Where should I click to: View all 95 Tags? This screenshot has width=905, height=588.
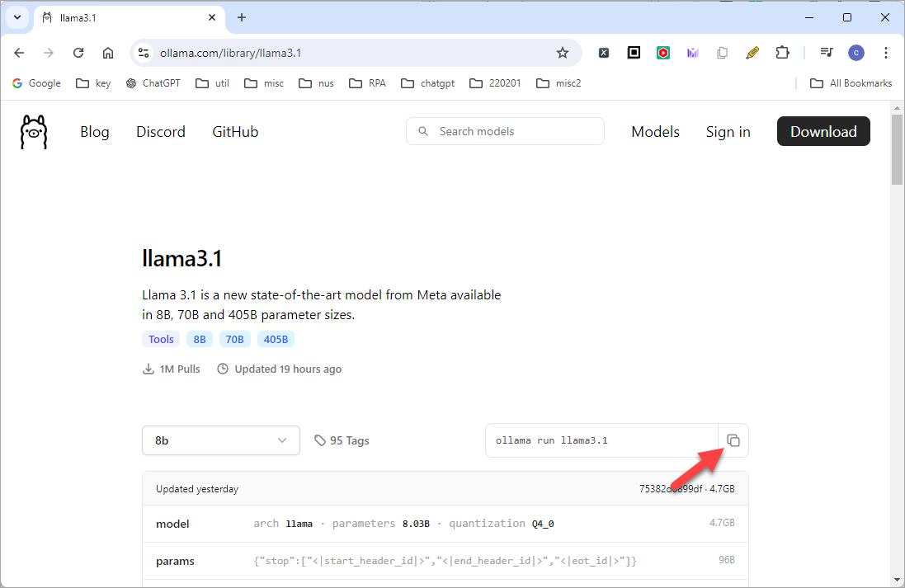pos(342,441)
